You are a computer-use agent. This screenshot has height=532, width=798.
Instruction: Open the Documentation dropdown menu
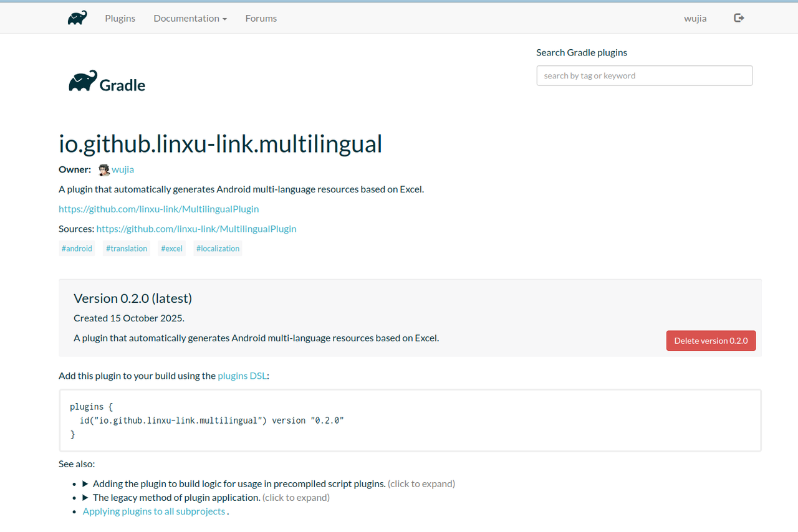190,18
